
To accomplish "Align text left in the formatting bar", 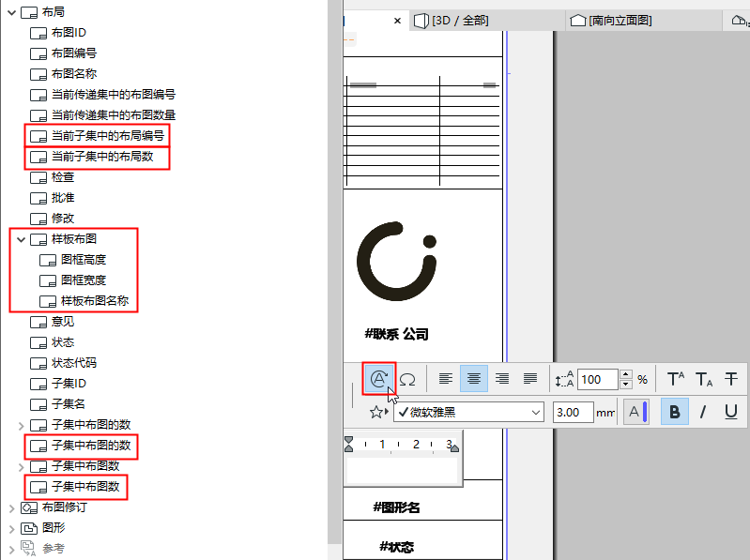I will [x=445, y=379].
